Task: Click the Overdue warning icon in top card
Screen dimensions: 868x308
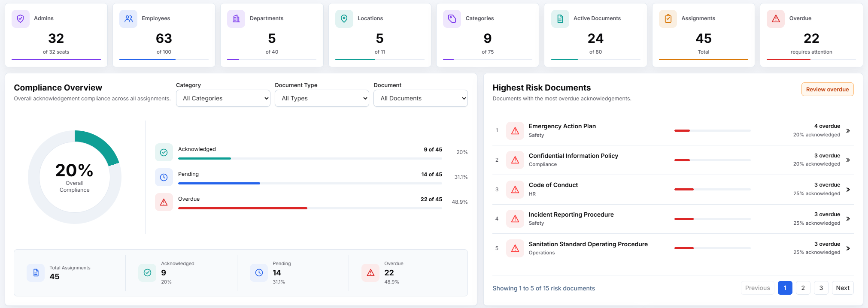Action: 776,18
